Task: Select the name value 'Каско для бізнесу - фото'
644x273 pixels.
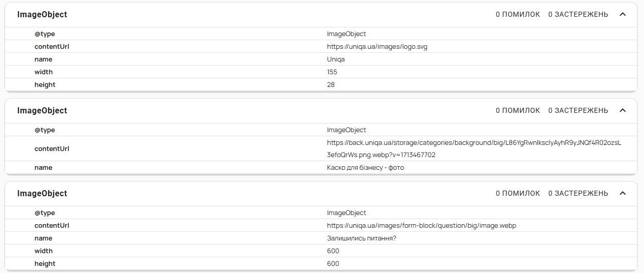Action: point(365,167)
